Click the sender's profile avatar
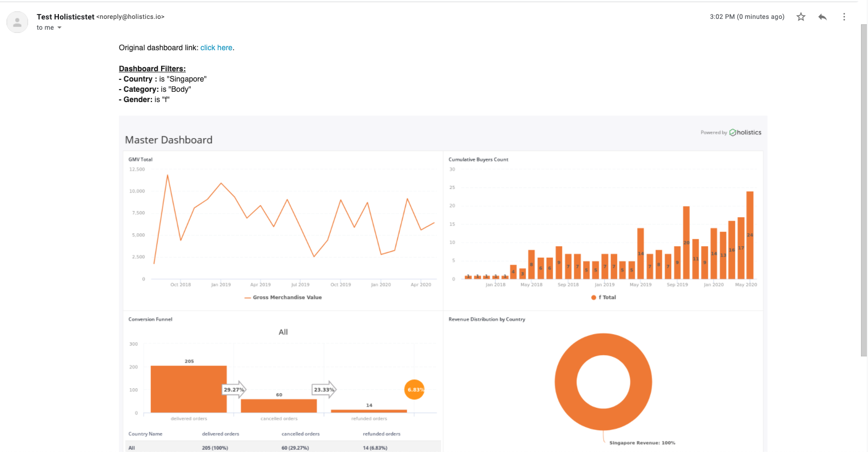Image resolution: width=868 pixels, height=452 pixels. 17,22
